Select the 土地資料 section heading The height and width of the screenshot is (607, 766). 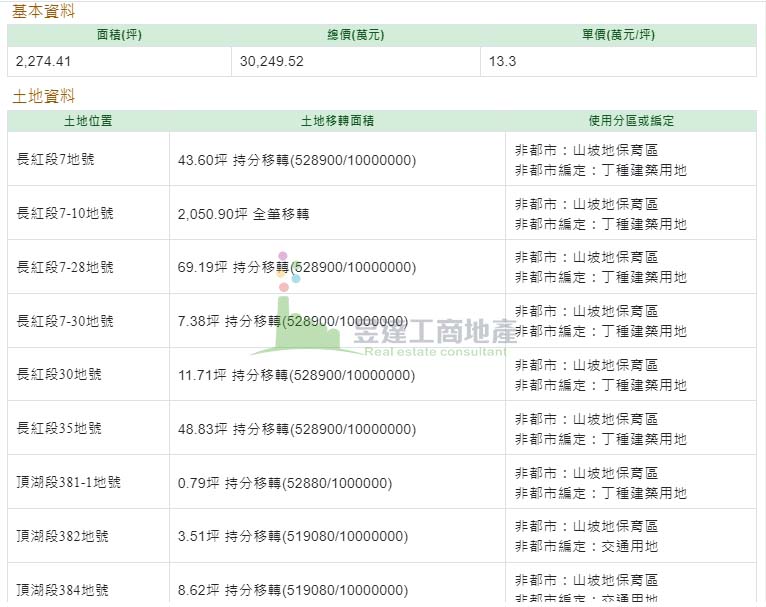(x=43, y=97)
